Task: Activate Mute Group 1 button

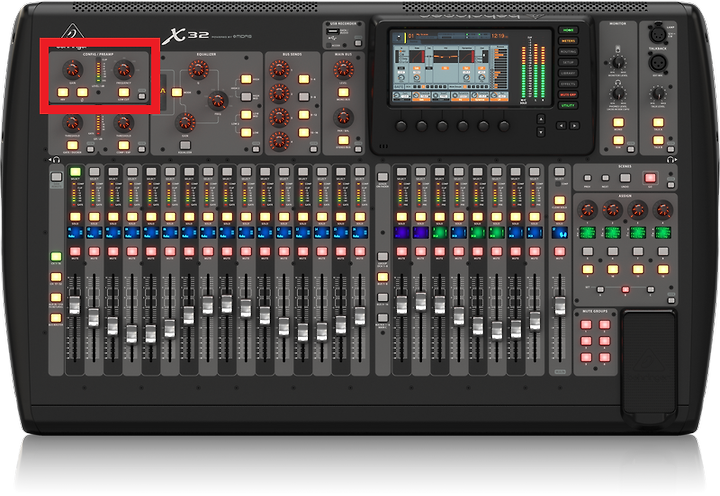Action: (586, 325)
